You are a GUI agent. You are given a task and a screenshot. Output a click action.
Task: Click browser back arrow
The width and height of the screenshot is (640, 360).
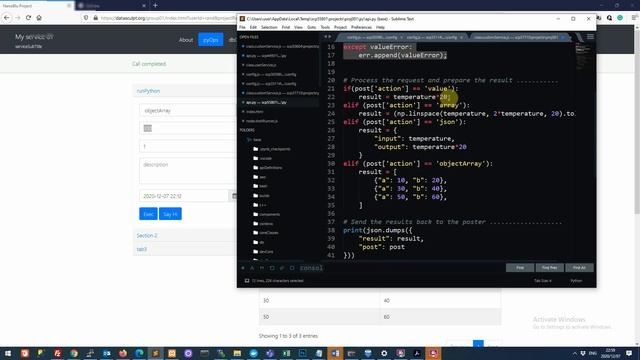click(x=7, y=18)
